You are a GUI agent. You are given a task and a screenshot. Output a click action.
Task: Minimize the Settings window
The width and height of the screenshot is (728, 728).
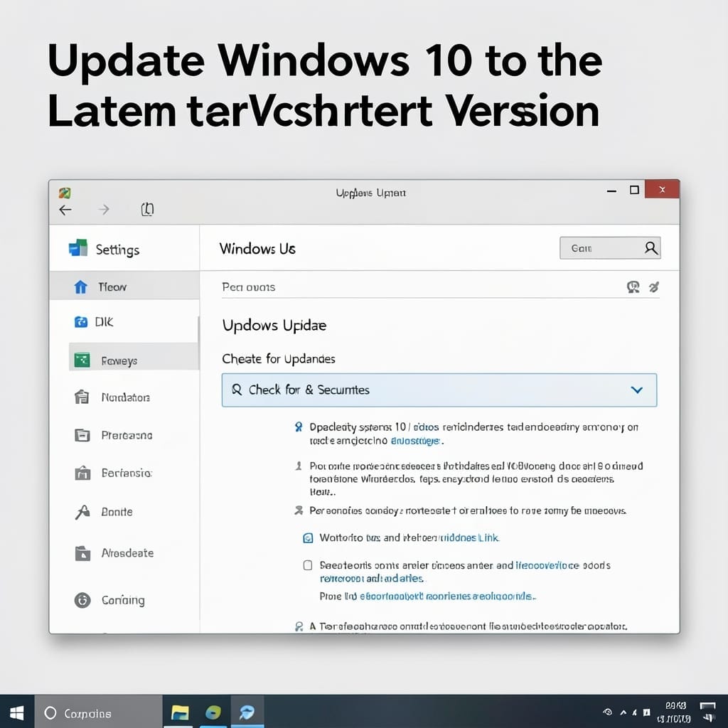tap(611, 191)
